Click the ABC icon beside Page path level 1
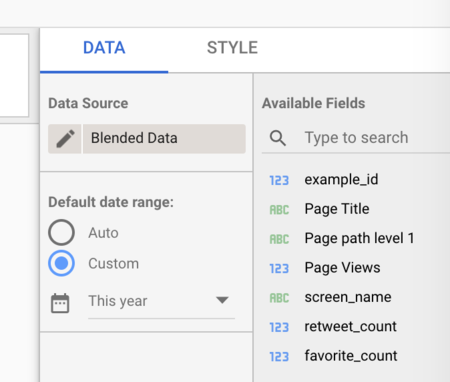The width and height of the screenshot is (450, 382). 279,239
